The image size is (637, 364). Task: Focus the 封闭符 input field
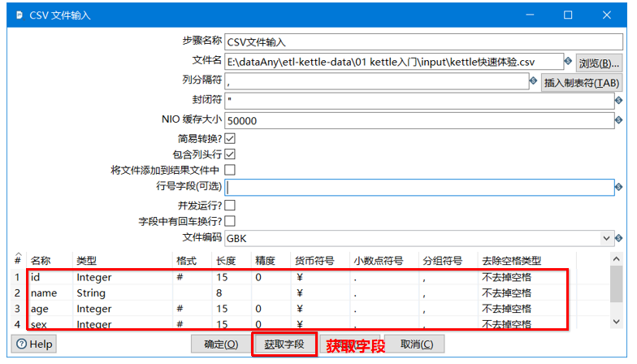coord(419,101)
